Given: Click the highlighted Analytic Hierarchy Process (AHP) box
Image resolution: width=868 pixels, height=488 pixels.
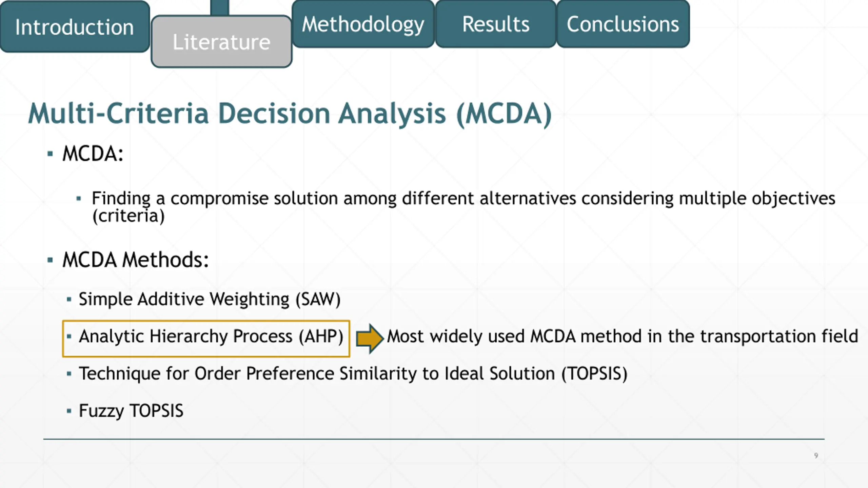Looking at the screenshot, I should (206, 339).
